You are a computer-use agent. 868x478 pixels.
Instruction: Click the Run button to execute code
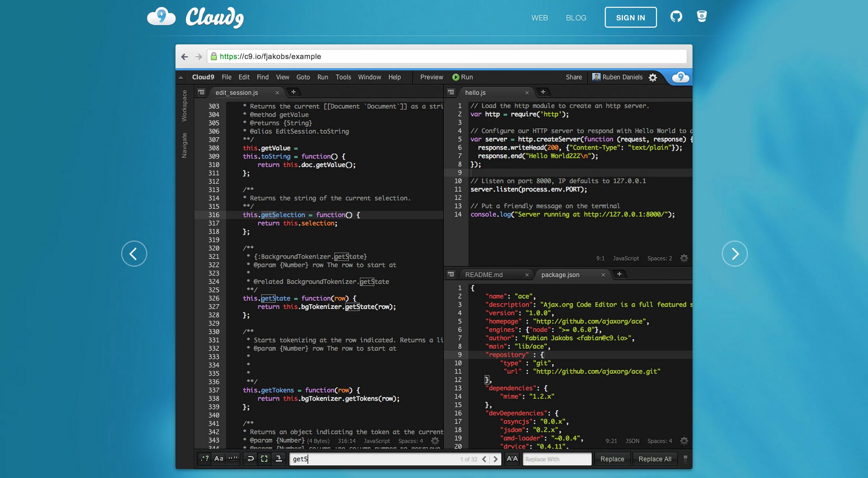464,77
